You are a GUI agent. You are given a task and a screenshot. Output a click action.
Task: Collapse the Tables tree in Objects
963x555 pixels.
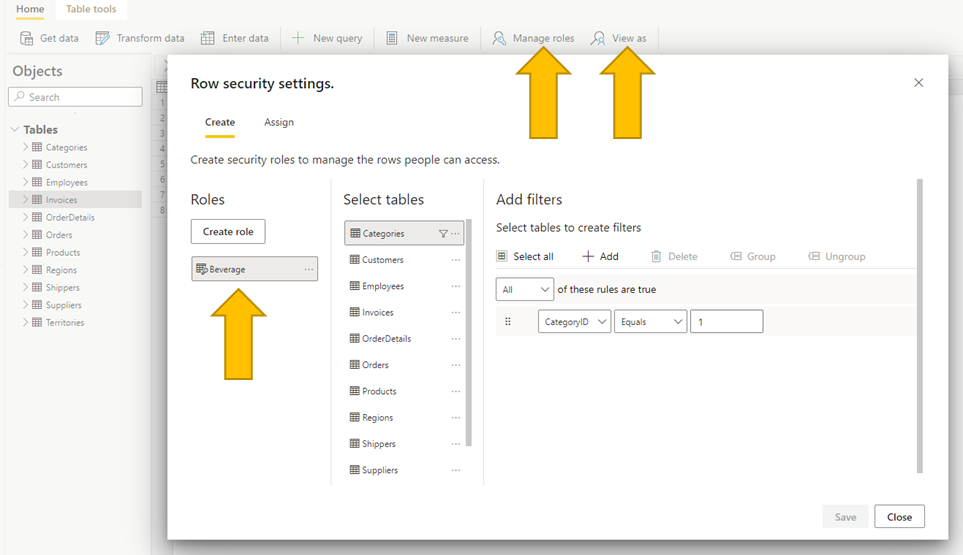(15, 130)
